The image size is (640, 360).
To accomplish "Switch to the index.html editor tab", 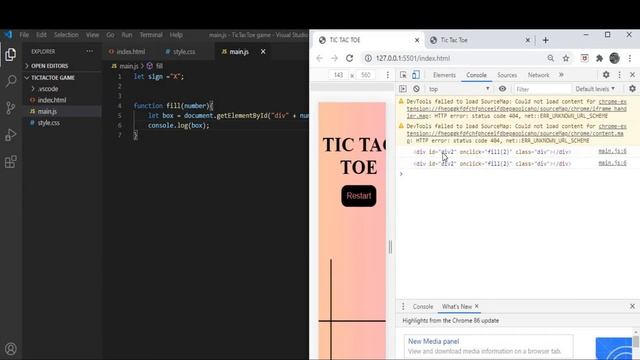I will click(127, 52).
